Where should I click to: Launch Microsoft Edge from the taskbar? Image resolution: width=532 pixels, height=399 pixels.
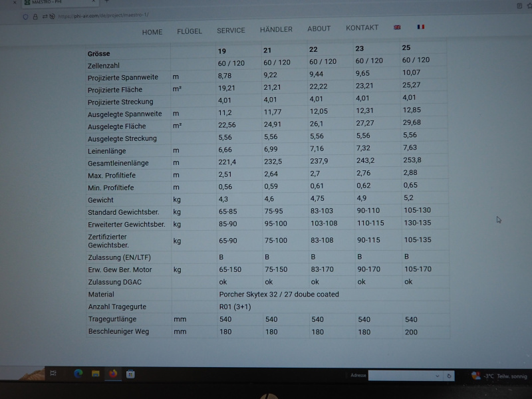click(x=78, y=374)
